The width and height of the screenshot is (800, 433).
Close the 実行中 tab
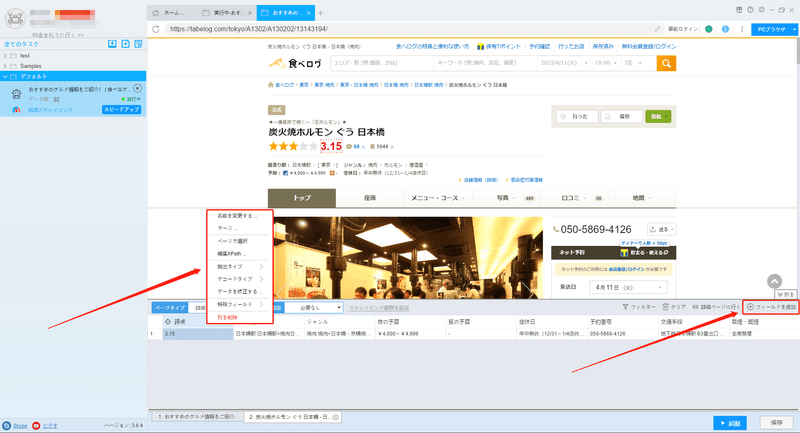[x=249, y=13]
